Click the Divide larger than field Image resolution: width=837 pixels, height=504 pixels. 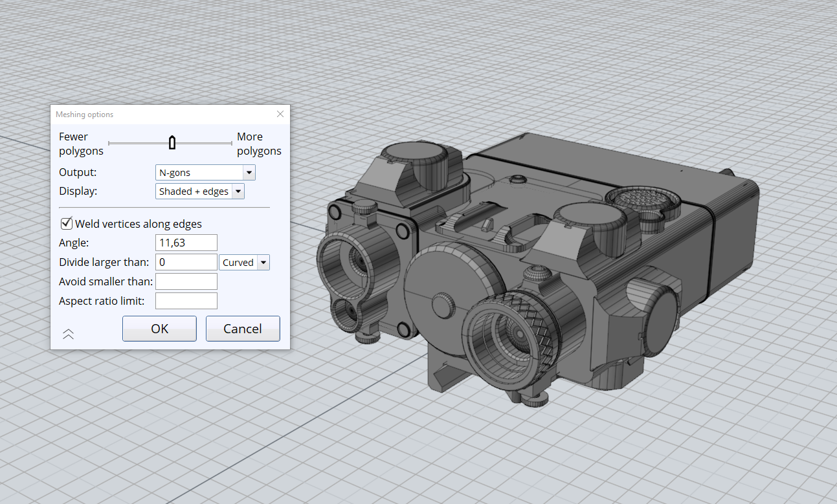point(186,263)
